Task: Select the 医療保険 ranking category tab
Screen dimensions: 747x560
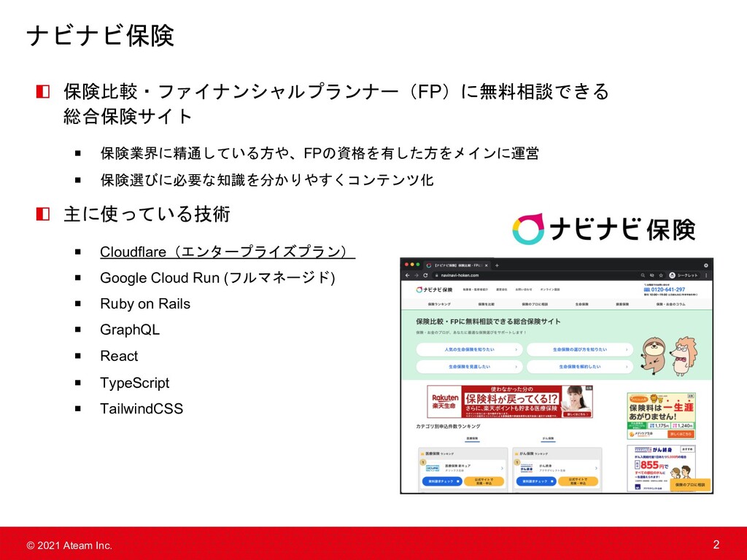Action: [472, 438]
